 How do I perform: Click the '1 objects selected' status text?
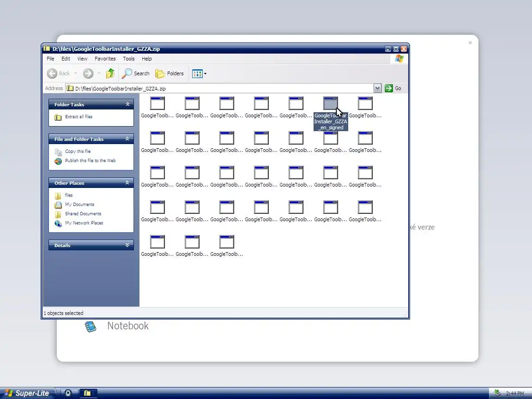point(63,313)
